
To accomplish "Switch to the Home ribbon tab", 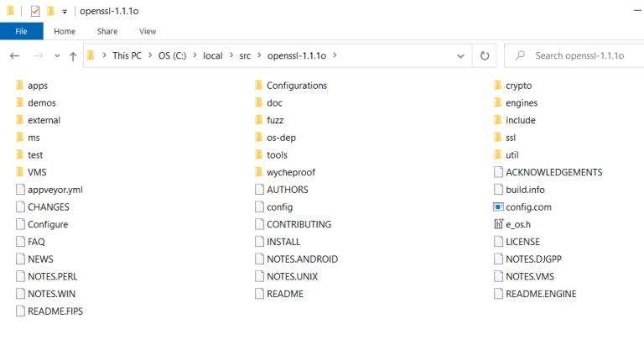I will tap(65, 31).
